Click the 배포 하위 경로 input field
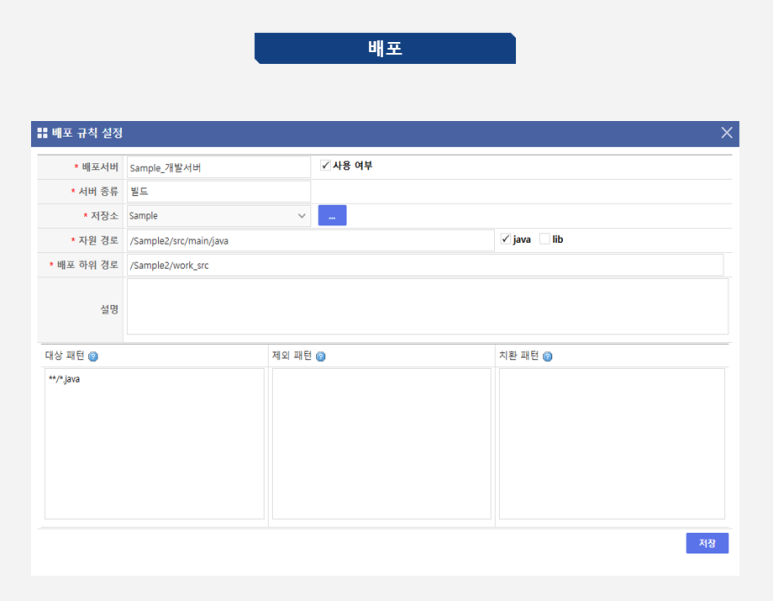The width and height of the screenshot is (773, 601). (x=424, y=265)
